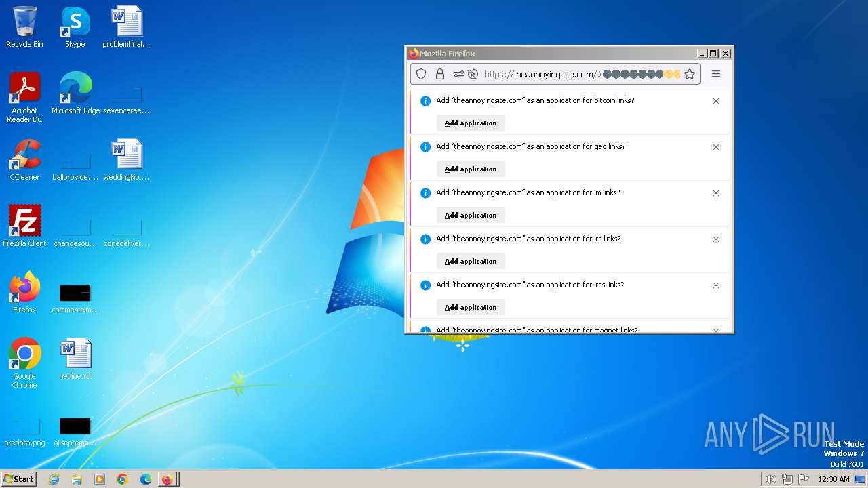Screen dimensions: 868x488
Task: Click info icon of im notification
Action: pyautogui.click(x=425, y=193)
